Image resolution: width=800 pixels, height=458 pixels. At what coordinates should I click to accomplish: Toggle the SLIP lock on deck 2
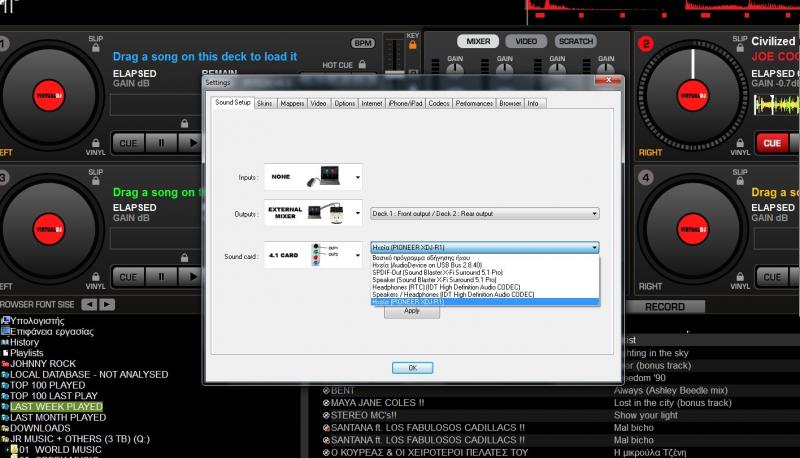(738, 49)
